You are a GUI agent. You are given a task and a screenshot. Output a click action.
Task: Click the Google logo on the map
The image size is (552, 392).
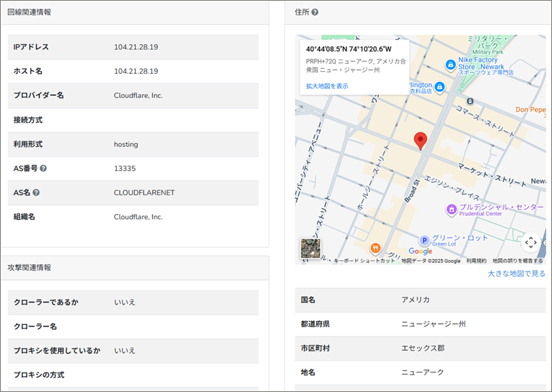[x=420, y=251]
